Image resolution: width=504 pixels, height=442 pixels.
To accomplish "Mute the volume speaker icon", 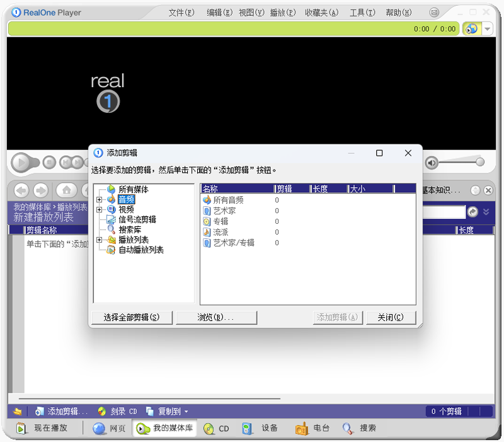I will [432, 163].
